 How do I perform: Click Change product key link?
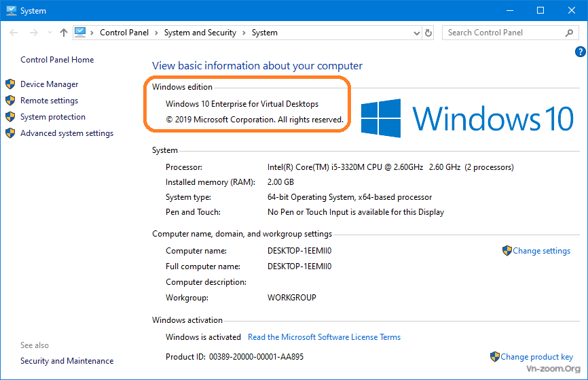click(x=536, y=357)
